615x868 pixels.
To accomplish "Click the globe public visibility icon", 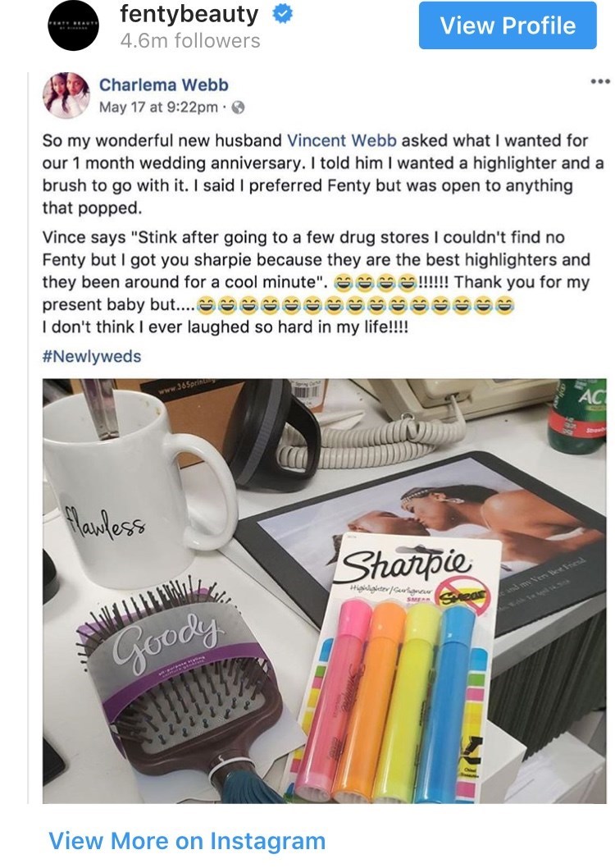I will pyautogui.click(x=238, y=107).
